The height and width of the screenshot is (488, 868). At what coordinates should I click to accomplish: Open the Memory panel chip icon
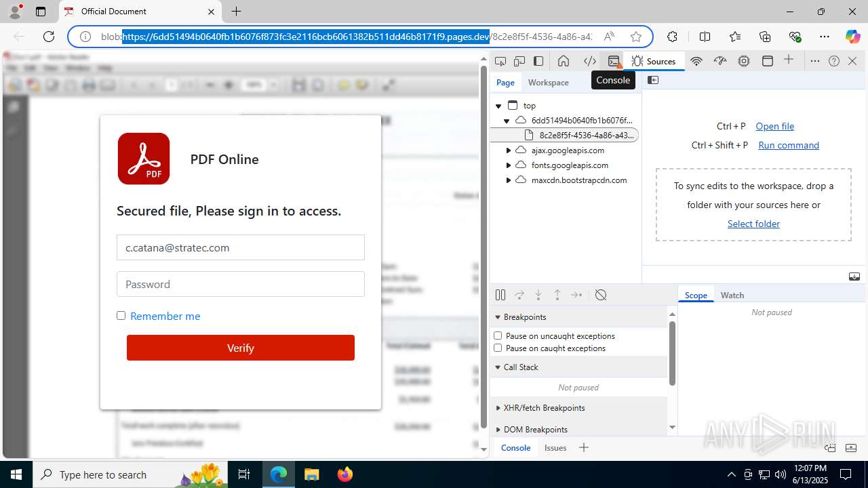click(744, 61)
